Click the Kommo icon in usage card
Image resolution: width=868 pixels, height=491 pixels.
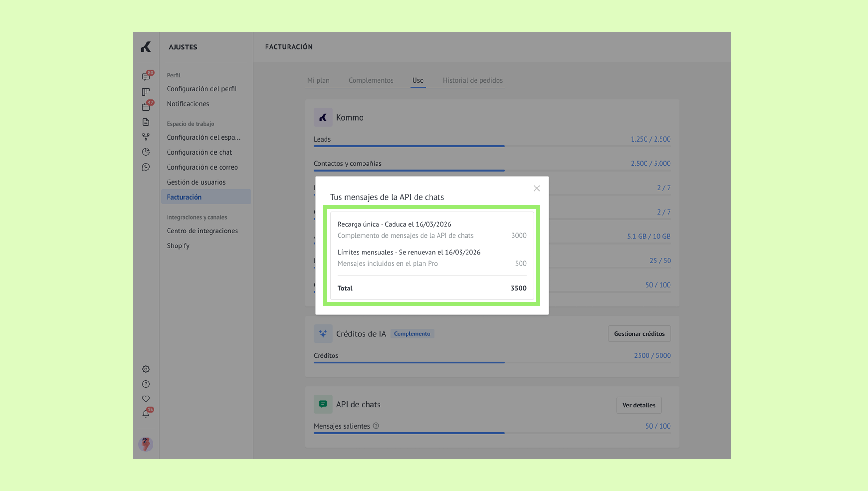click(x=323, y=117)
